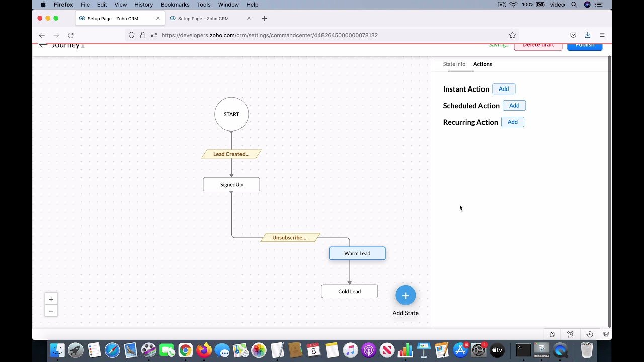Click the bottom bar alarm clock icon
Viewport: 644px width, 362px height.
pyautogui.click(x=570, y=334)
